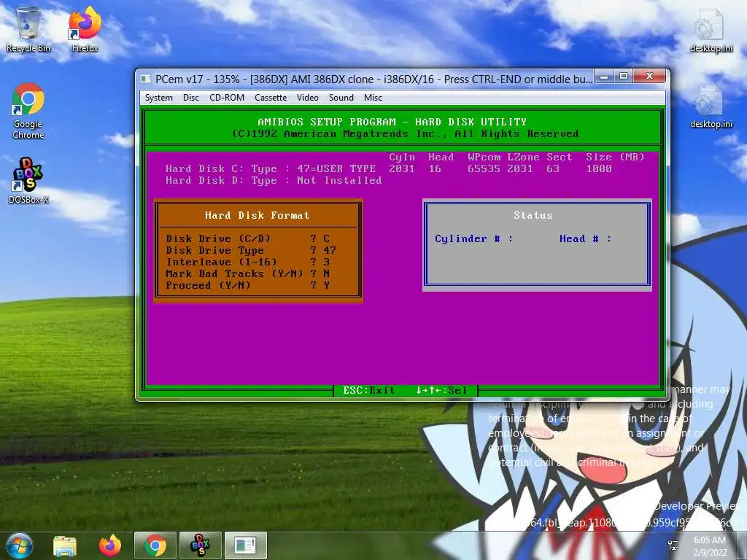Click the arrow keys ':Sel' hint
Viewport: 747px width, 560px height.
click(x=441, y=391)
